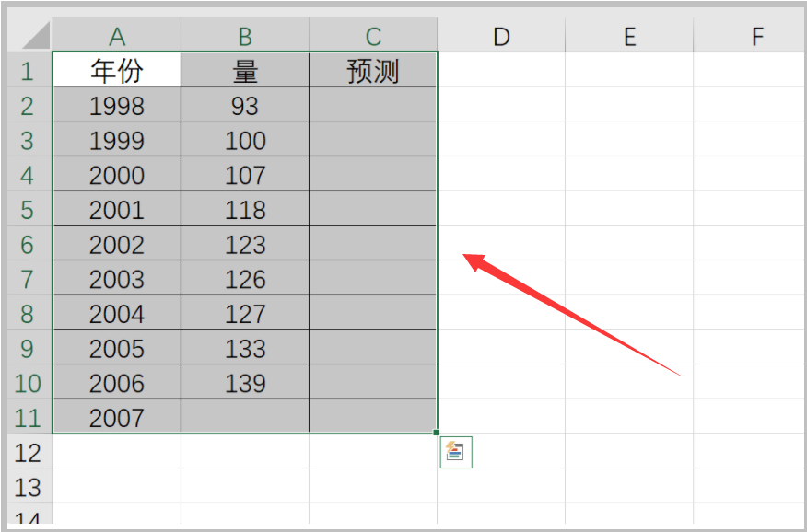The height and width of the screenshot is (532, 807).
Task: Select row 11 header
Action: [x=29, y=417]
